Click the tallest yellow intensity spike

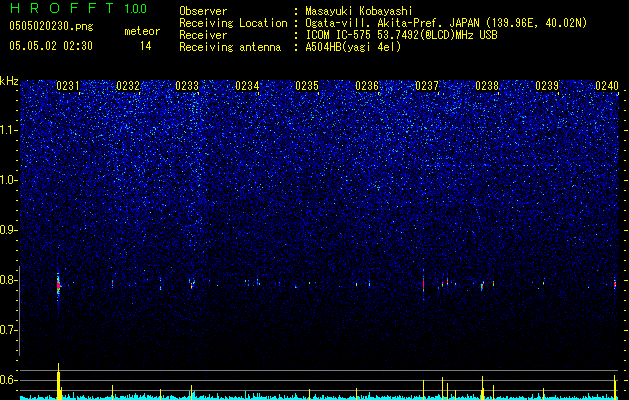point(59,381)
